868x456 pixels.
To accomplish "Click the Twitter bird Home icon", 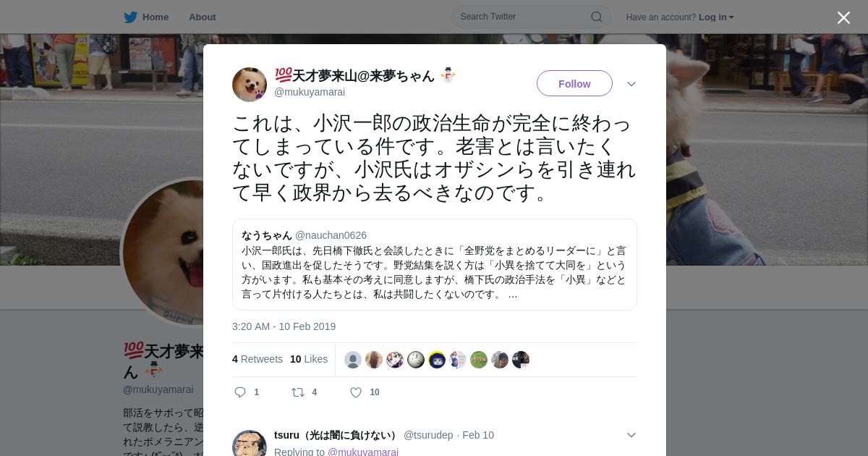I will click(x=130, y=17).
